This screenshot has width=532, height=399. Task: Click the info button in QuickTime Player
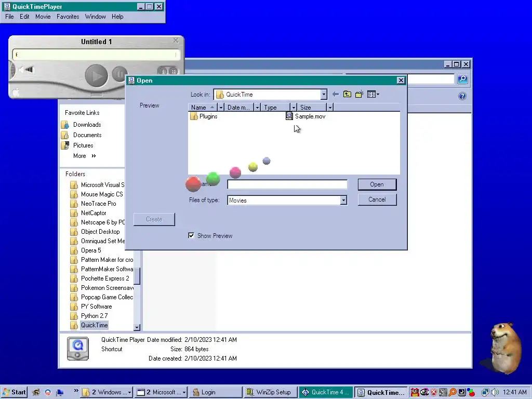(x=163, y=71)
